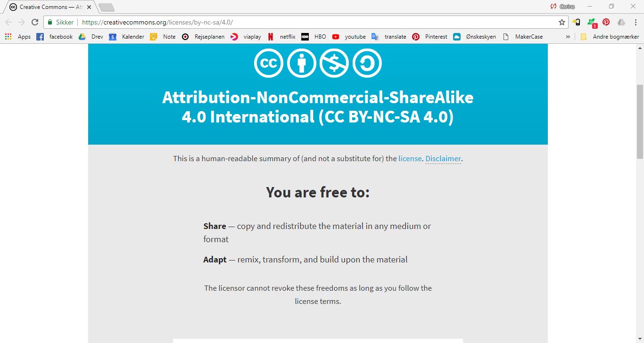Image resolution: width=644 pixels, height=343 pixels.
Task: Open the MakerCase bookmark
Action: [523, 37]
